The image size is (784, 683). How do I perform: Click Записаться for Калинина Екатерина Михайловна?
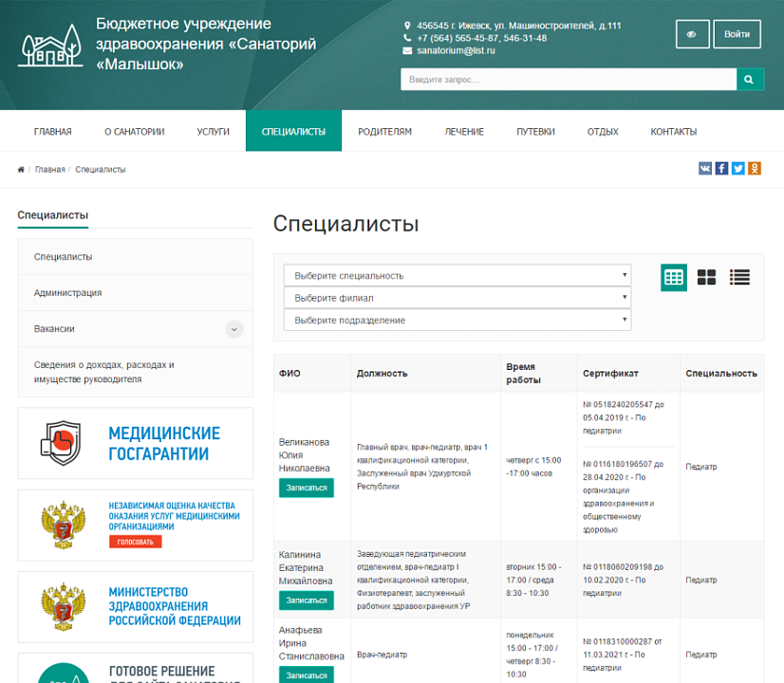click(307, 600)
